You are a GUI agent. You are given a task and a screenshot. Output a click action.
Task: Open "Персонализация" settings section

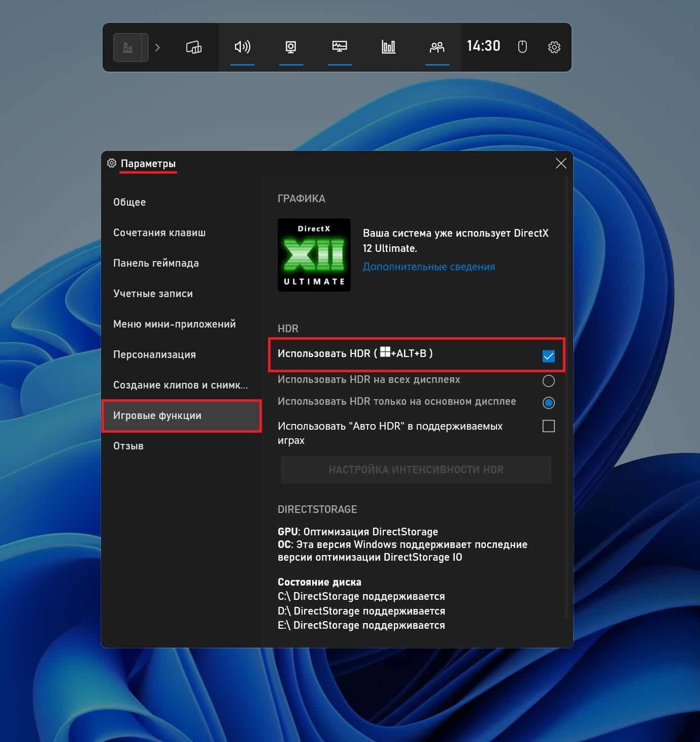click(x=154, y=354)
